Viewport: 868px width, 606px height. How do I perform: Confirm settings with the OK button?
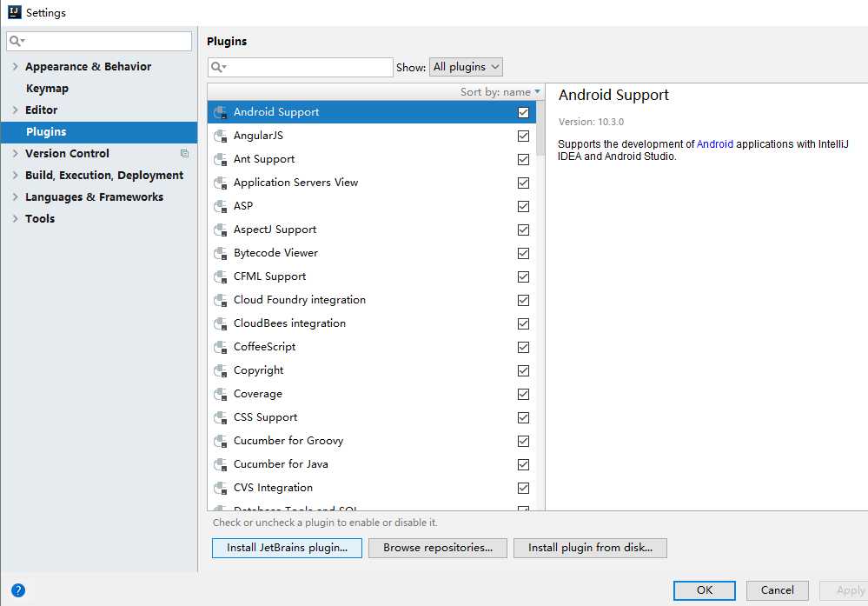click(704, 590)
